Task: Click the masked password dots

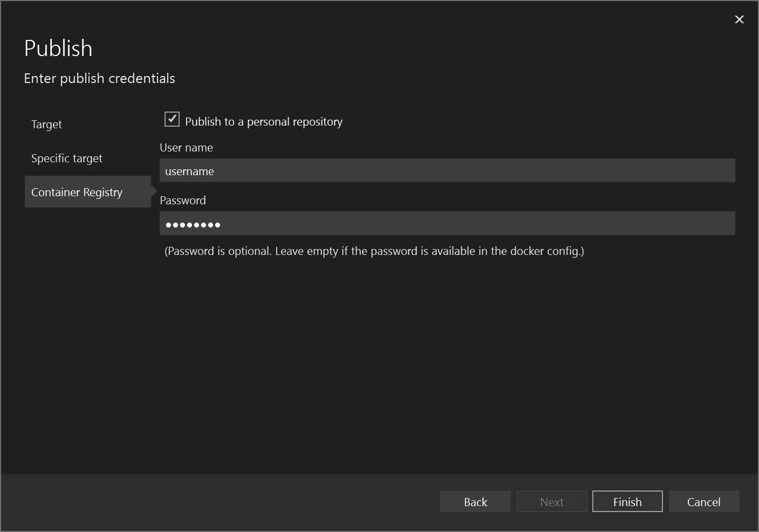Action: pyautogui.click(x=193, y=224)
